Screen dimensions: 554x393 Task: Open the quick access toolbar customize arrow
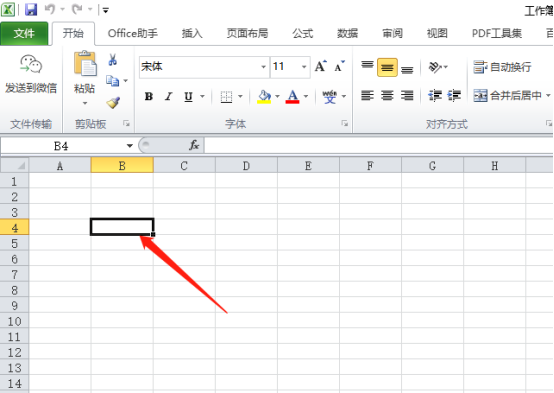click(x=105, y=10)
